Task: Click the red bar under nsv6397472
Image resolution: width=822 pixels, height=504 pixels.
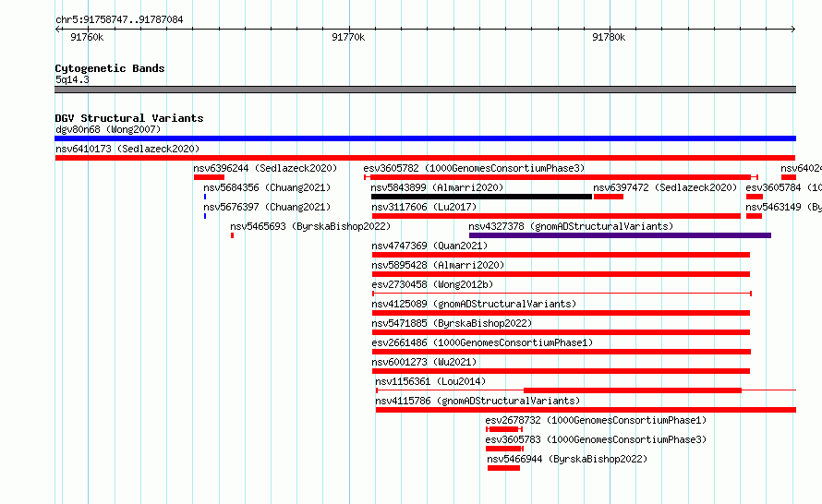Action: click(x=608, y=197)
